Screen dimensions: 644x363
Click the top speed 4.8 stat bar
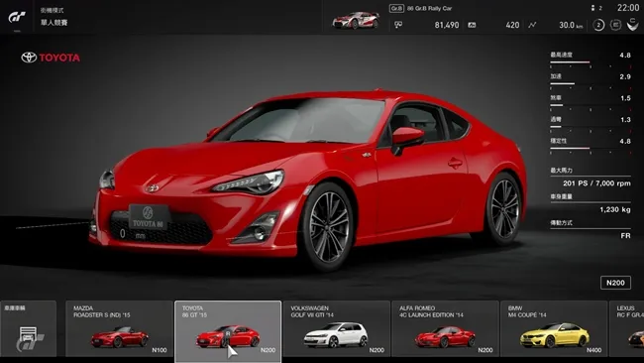click(590, 62)
